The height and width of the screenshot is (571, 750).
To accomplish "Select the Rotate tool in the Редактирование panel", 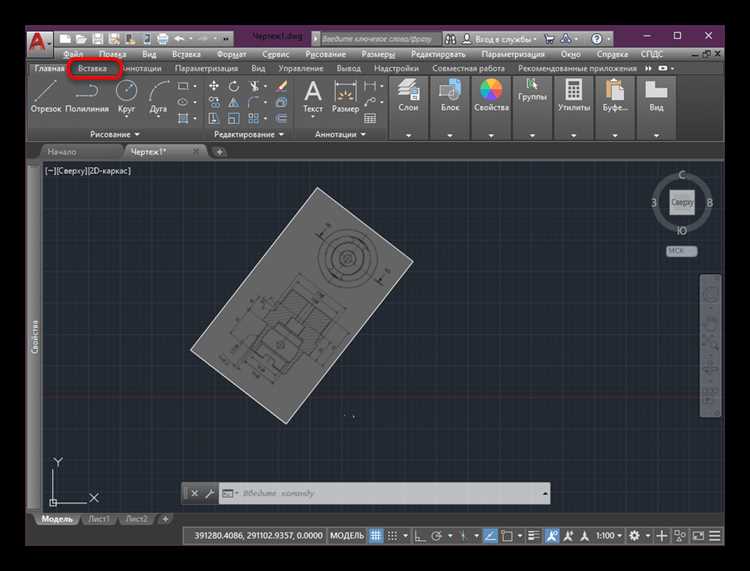I will [x=233, y=86].
